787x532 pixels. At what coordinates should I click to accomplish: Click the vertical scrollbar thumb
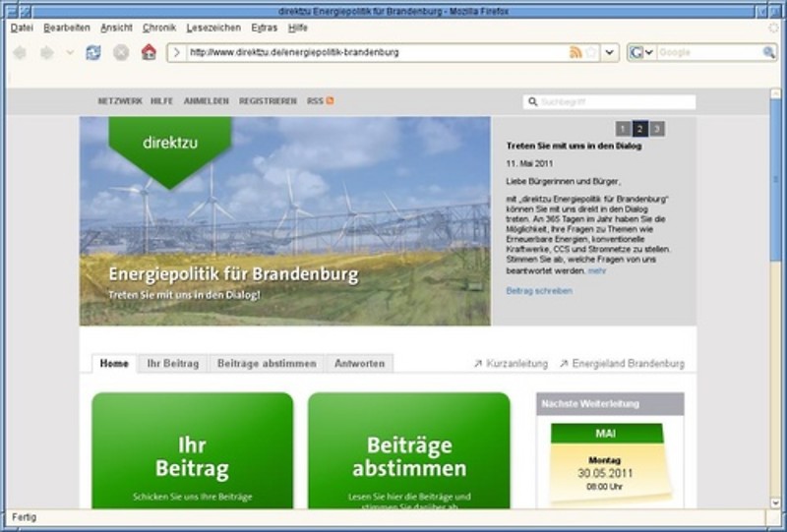pyautogui.click(x=775, y=180)
